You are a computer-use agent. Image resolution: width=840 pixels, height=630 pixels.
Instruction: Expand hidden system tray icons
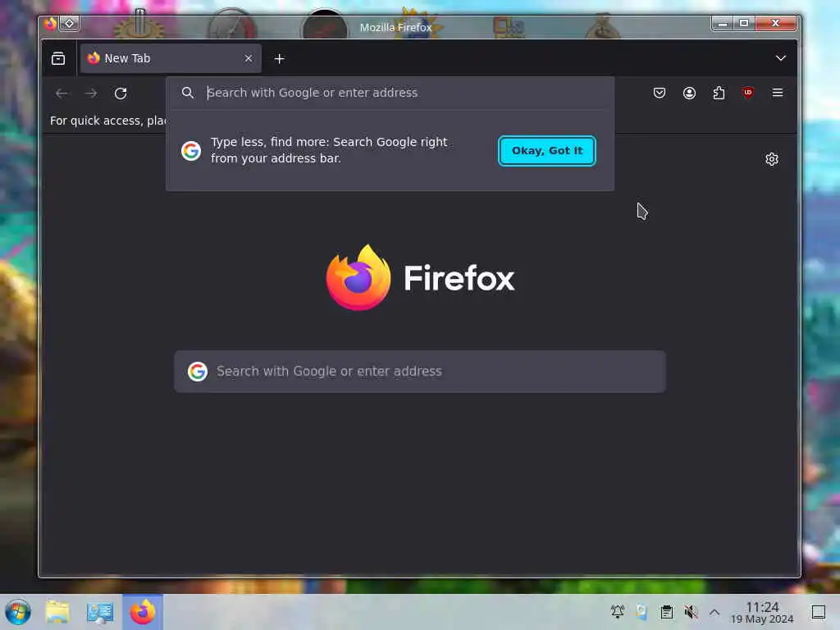pos(714,612)
